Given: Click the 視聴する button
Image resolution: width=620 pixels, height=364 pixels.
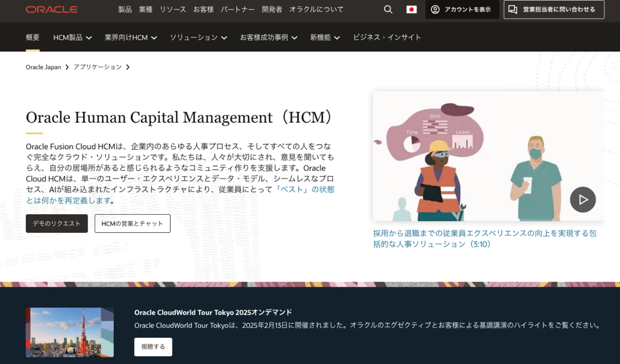Looking at the screenshot, I should 153,347.
